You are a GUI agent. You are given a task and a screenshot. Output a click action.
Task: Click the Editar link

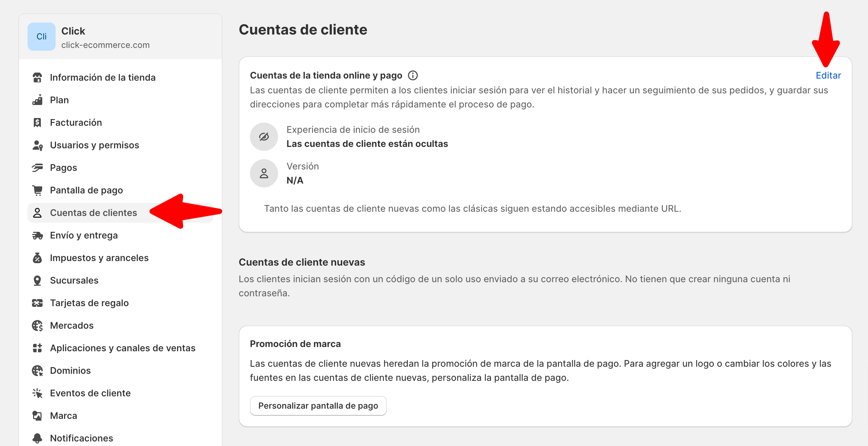(x=828, y=75)
